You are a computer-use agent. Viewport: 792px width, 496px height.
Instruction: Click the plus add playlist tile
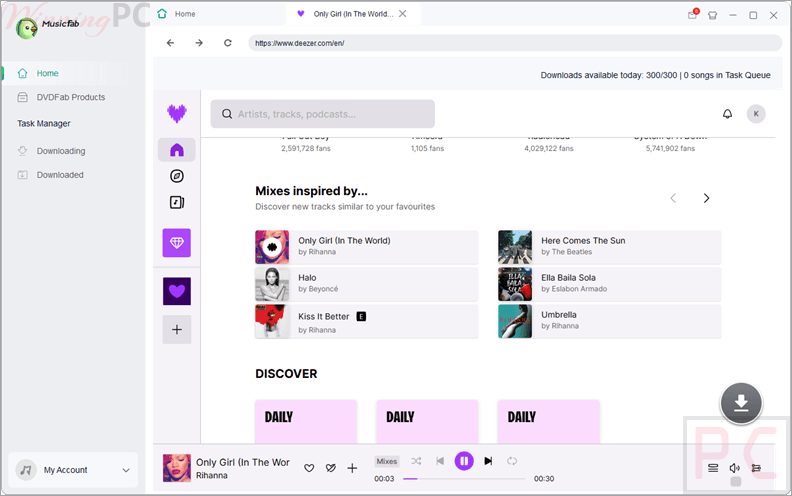tap(177, 330)
